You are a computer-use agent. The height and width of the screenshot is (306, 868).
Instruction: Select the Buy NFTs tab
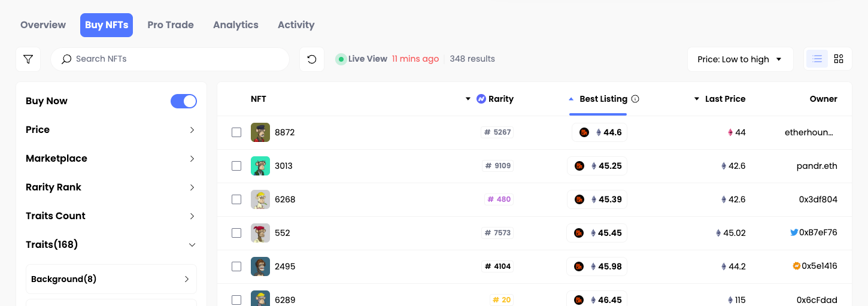tap(107, 25)
